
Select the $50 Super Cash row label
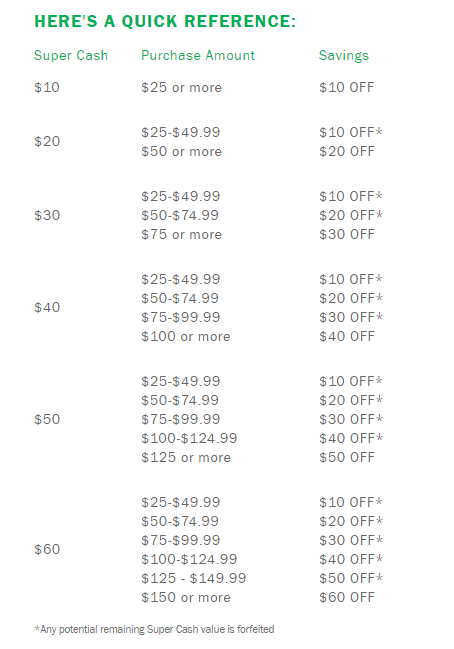pyautogui.click(x=47, y=419)
